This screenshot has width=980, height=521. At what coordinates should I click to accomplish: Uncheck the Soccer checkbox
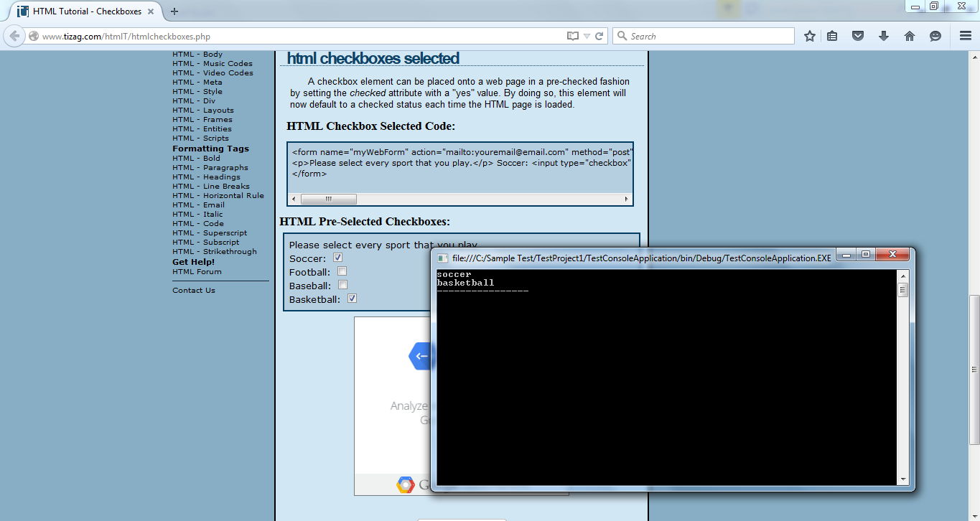[337, 258]
